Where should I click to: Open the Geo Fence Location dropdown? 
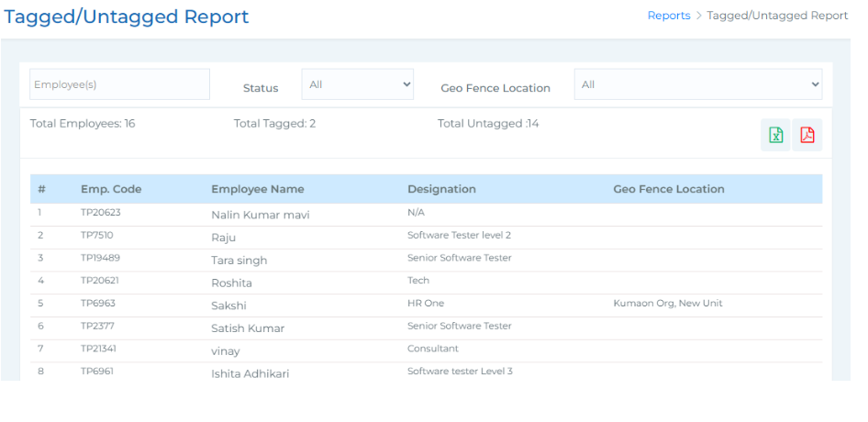tap(698, 84)
